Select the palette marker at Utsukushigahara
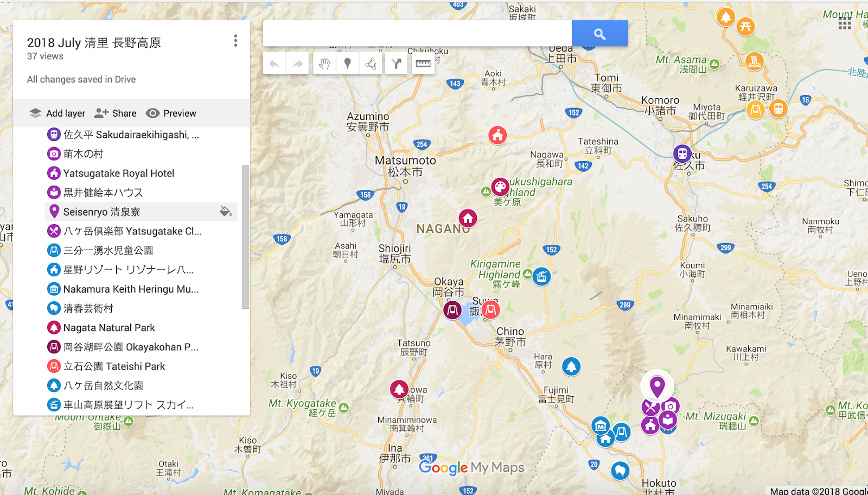This screenshot has width=868, height=495. pyautogui.click(x=500, y=187)
